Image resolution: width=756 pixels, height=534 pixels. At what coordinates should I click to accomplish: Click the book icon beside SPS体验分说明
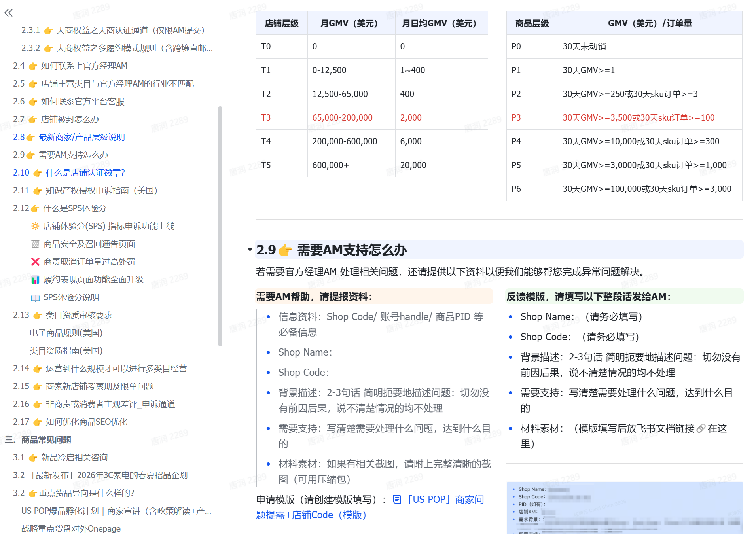click(35, 297)
